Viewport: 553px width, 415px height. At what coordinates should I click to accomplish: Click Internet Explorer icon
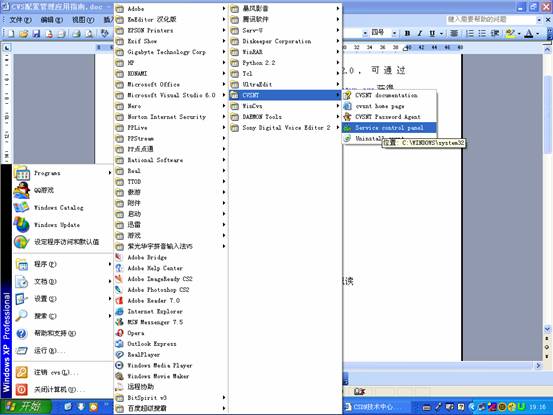coord(120,311)
